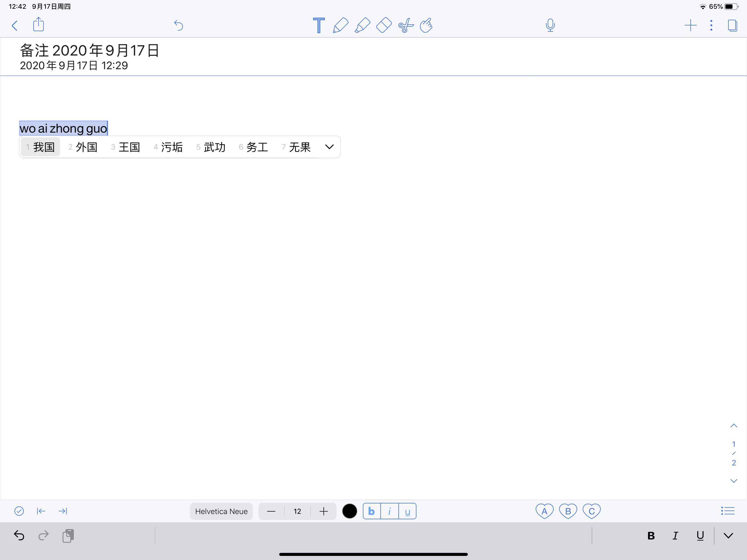The width and height of the screenshot is (747, 560).
Task: Open the share export icon
Action: coord(39,25)
